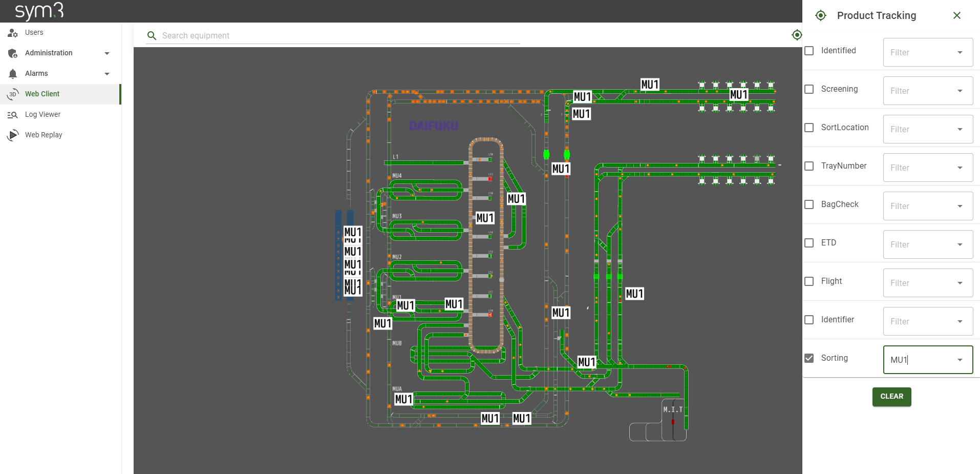Tick the Screening checkbox
The width and height of the screenshot is (980, 474).
click(x=809, y=89)
